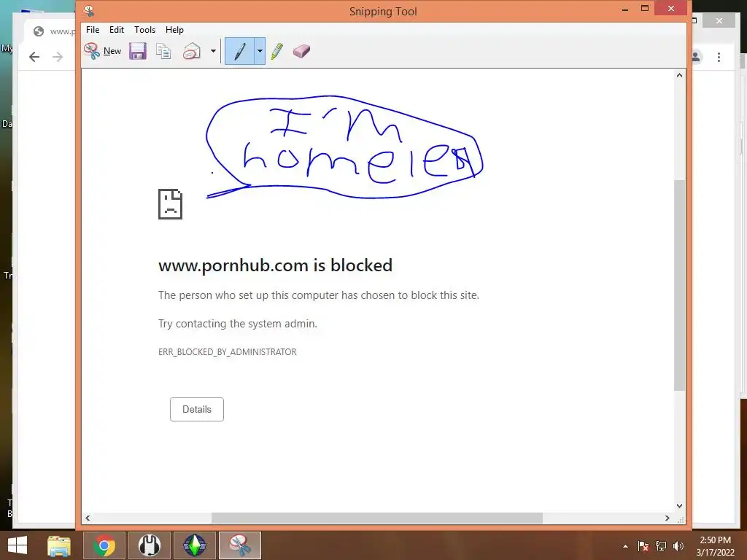Click 'Try contacting the system admin.' text
747x560 pixels.
(238, 323)
